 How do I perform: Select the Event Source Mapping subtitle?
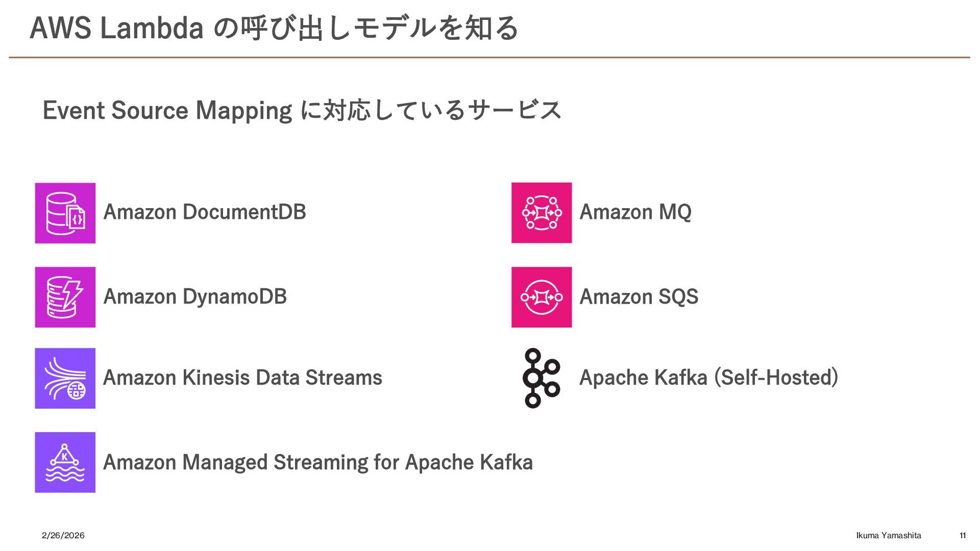[x=302, y=110]
